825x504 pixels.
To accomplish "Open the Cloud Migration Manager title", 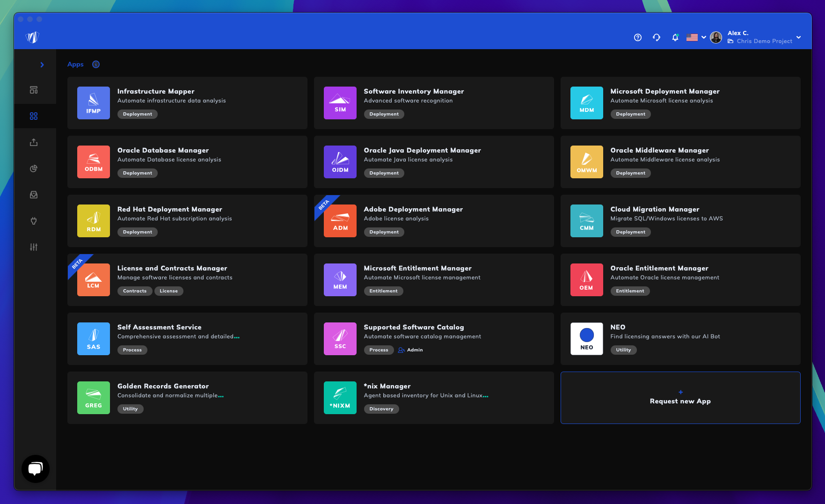I will 655,209.
